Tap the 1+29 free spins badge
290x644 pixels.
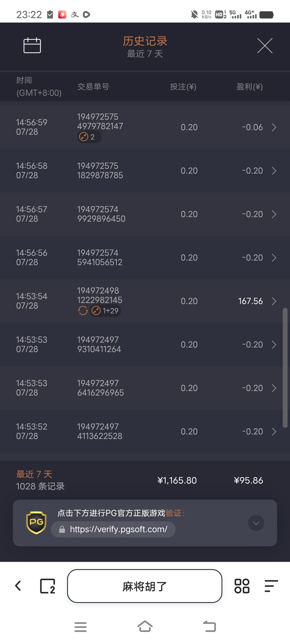click(105, 311)
